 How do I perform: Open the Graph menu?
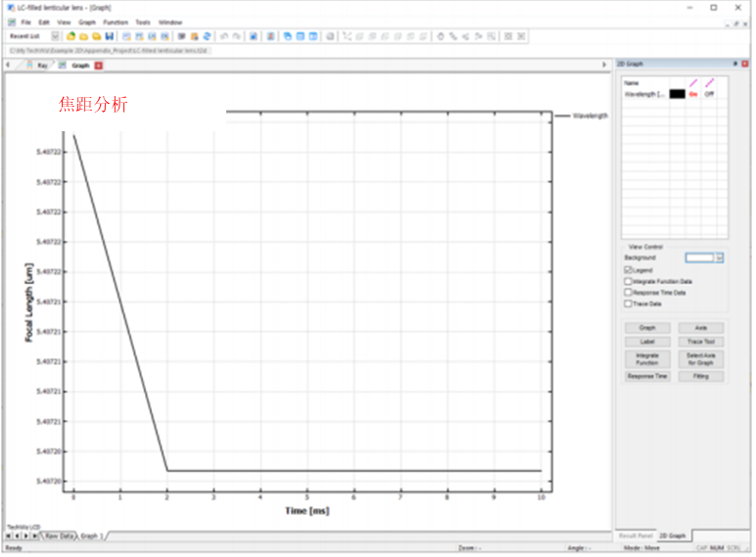(x=87, y=22)
